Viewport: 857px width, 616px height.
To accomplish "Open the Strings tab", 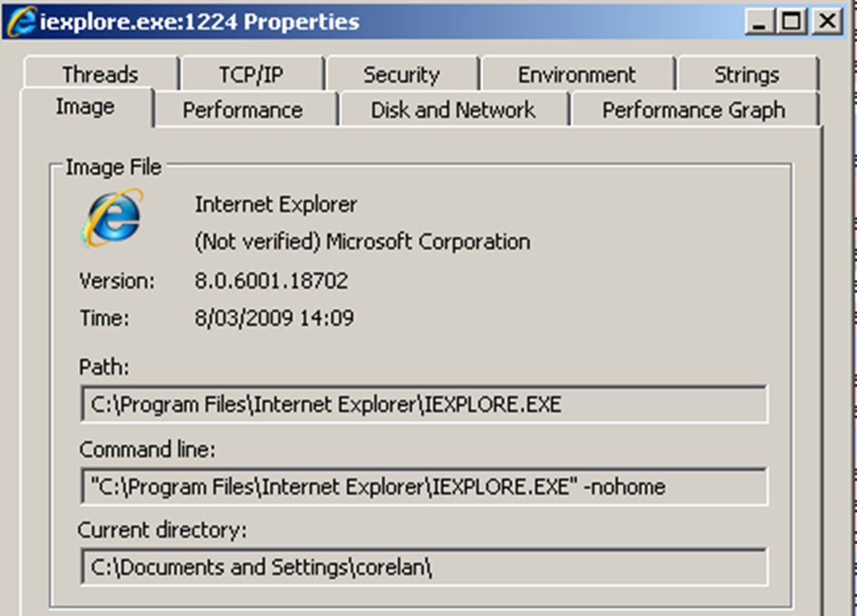I will (x=747, y=74).
